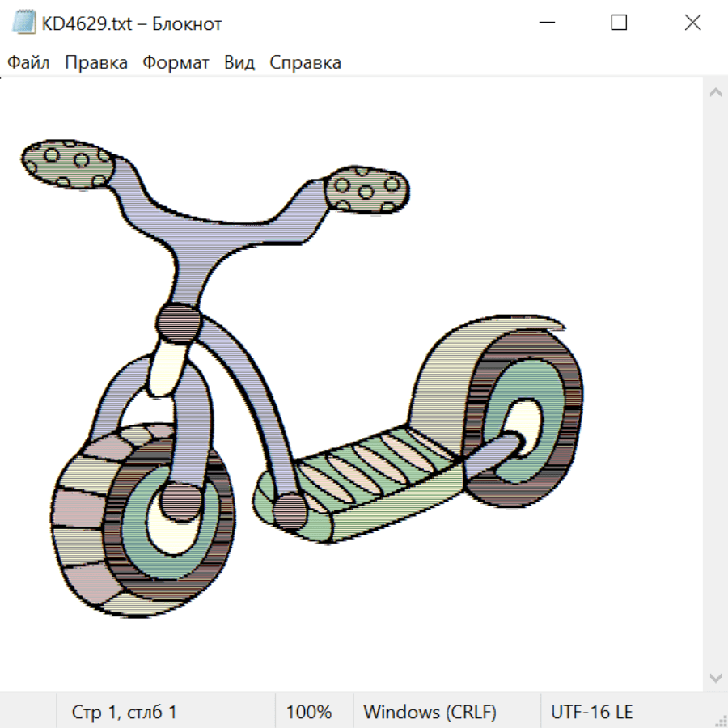Click the scrollbar down arrow
Image resolution: width=728 pixels, height=728 pixels.
pyautogui.click(x=715, y=677)
